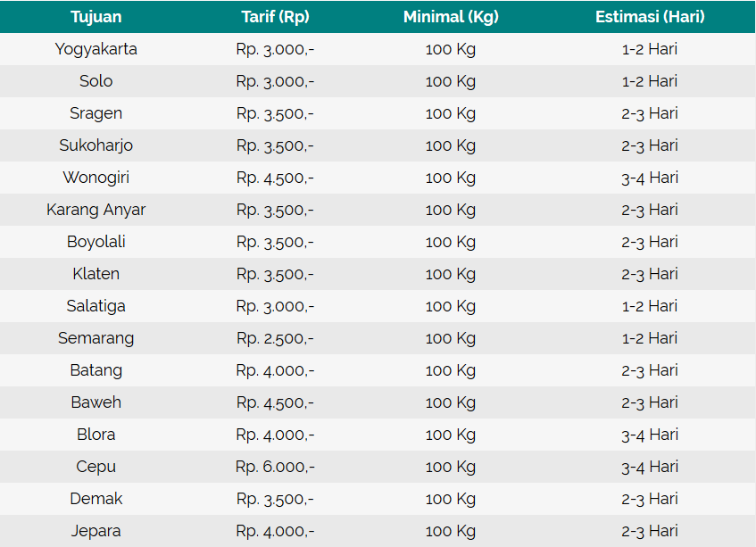756x547 pixels.
Task: Select the Wonogiri destination cell
Action: [x=96, y=178]
